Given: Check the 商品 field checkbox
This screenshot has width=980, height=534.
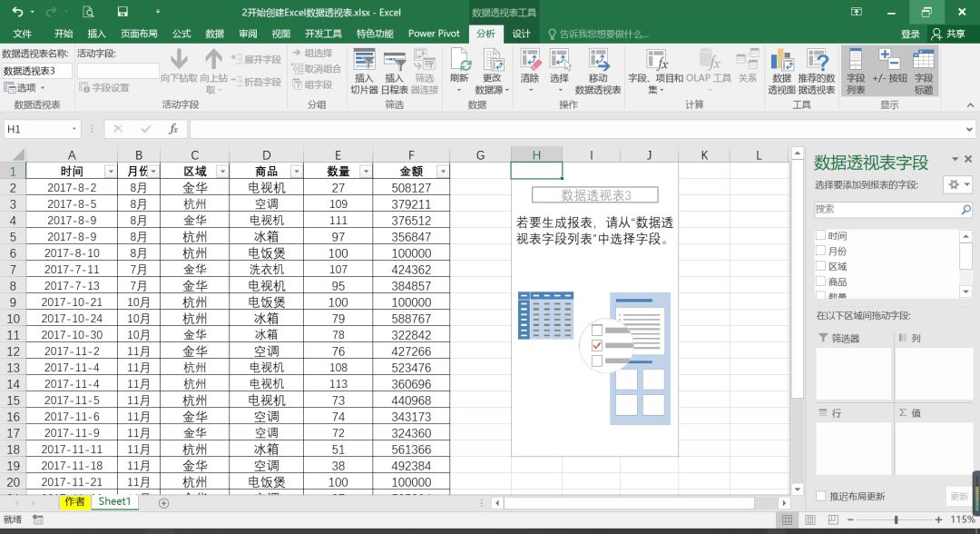Looking at the screenshot, I should [x=820, y=282].
